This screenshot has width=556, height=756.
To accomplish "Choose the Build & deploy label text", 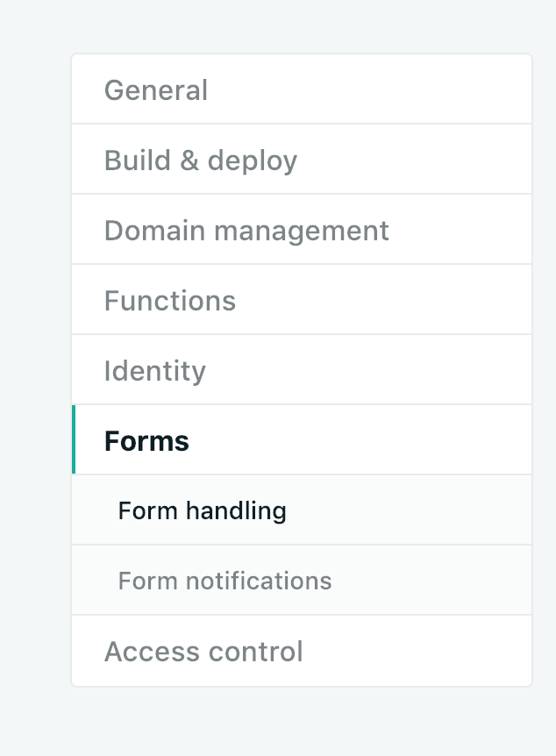I will [x=201, y=160].
